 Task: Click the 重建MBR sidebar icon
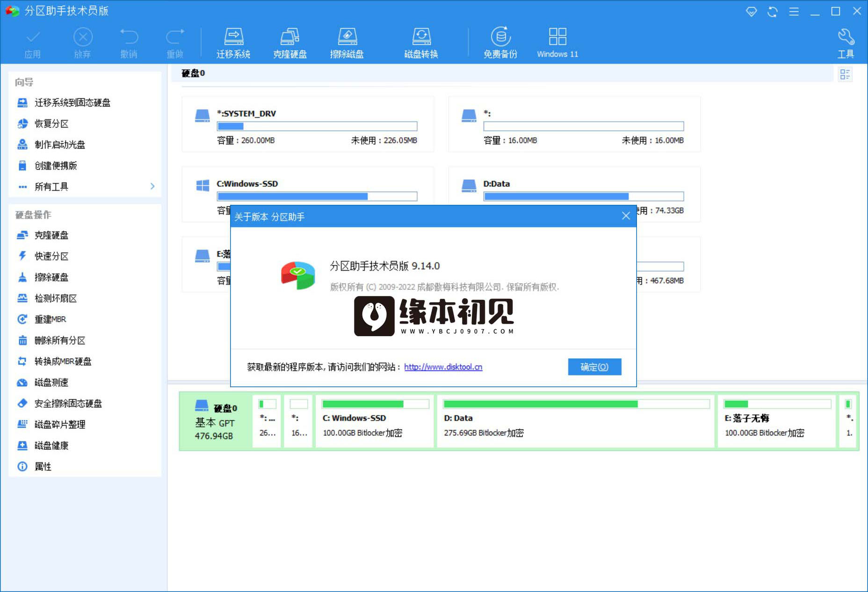(x=22, y=319)
